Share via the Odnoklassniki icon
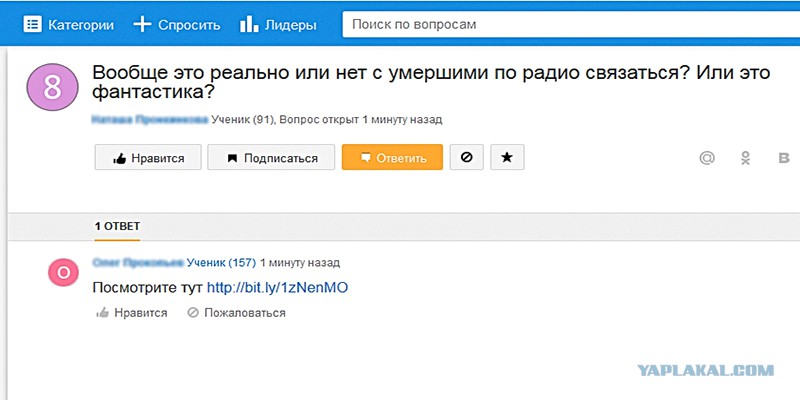800x400 pixels. click(746, 158)
